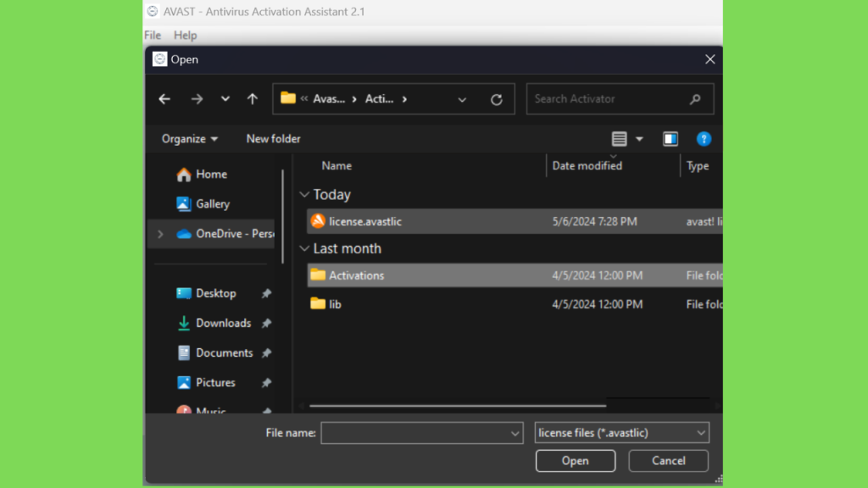Click the pin icon next to Downloads
Viewport: 868px width, 488px height.
pyautogui.click(x=266, y=323)
